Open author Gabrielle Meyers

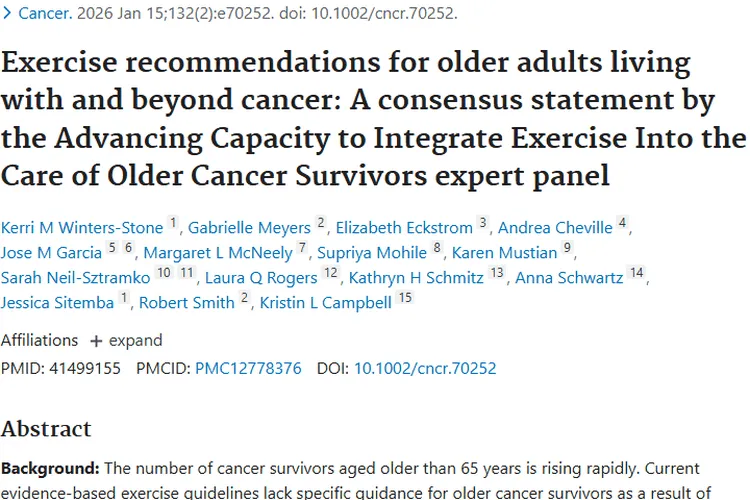point(248,228)
